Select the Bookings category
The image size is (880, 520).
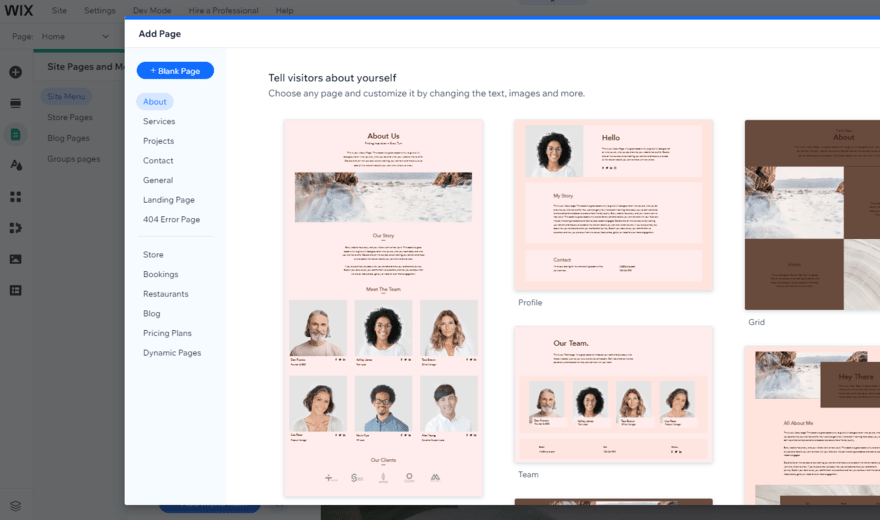tap(161, 274)
